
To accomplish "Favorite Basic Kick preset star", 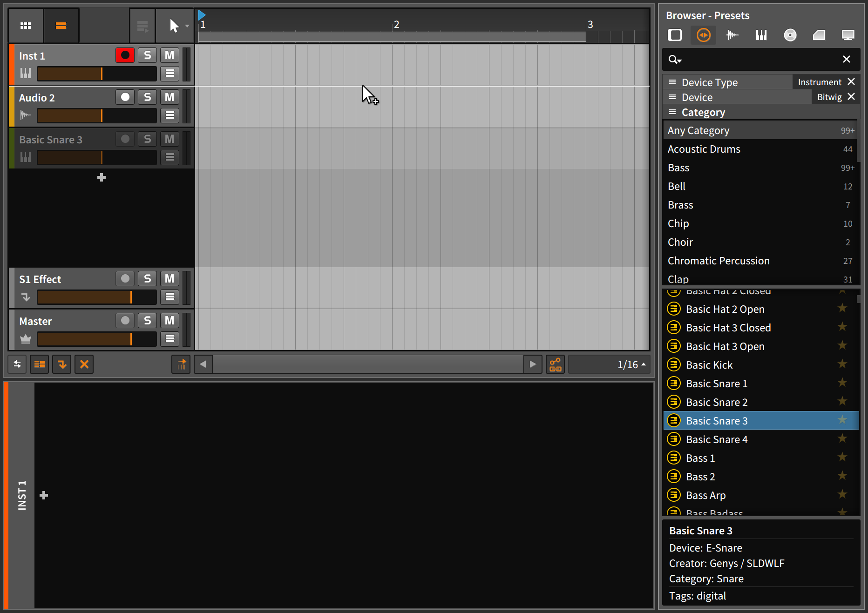I will (842, 364).
